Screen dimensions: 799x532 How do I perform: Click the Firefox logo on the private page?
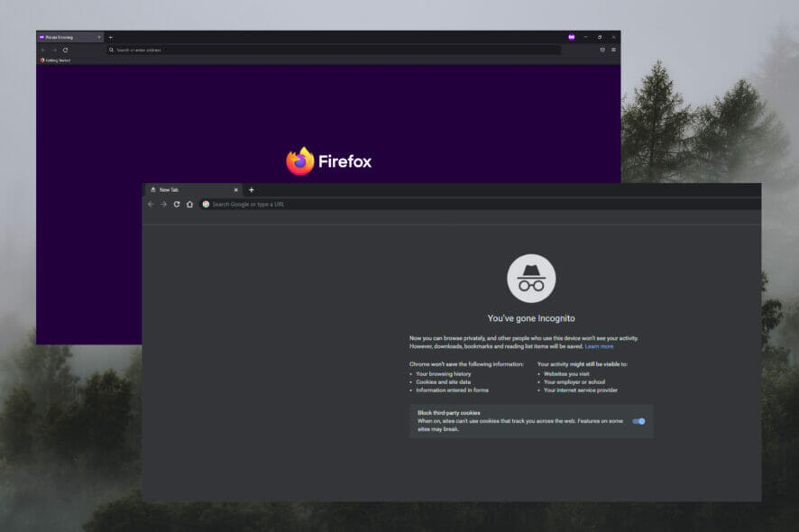tap(328, 161)
